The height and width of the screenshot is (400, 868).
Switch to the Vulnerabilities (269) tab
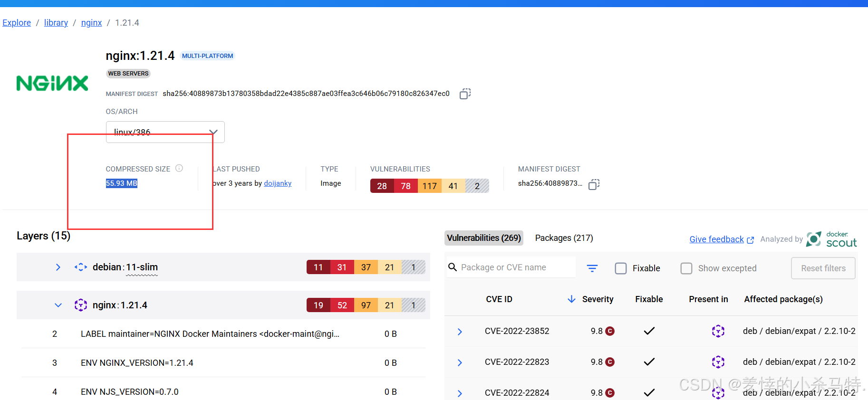click(484, 238)
